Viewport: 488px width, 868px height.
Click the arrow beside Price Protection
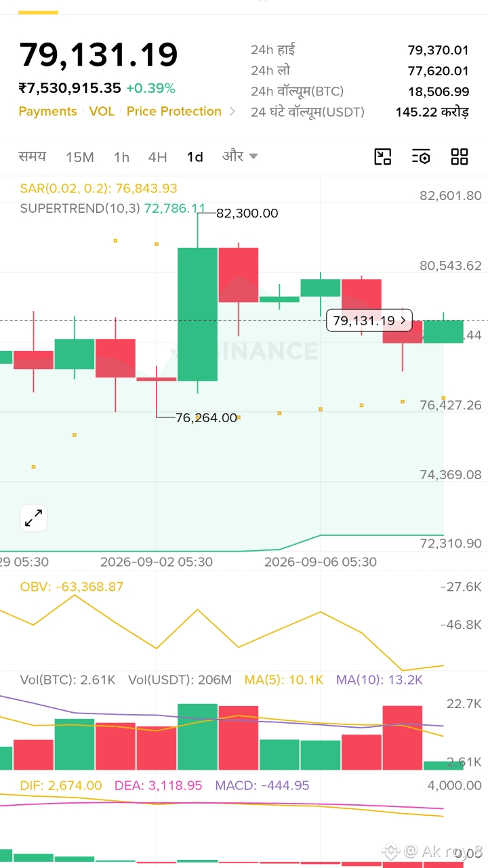tap(232, 112)
